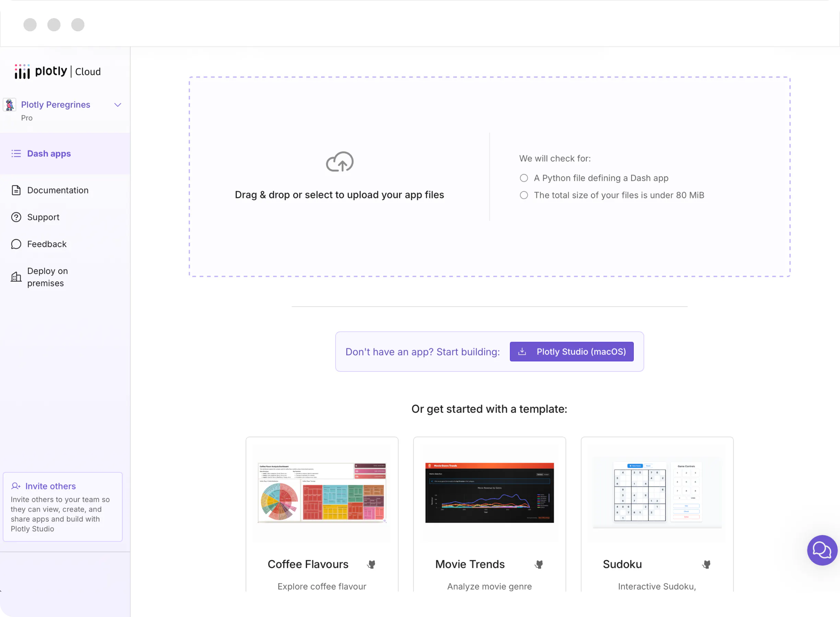
Task: Click the Deploy on premises building icon
Action: click(16, 277)
